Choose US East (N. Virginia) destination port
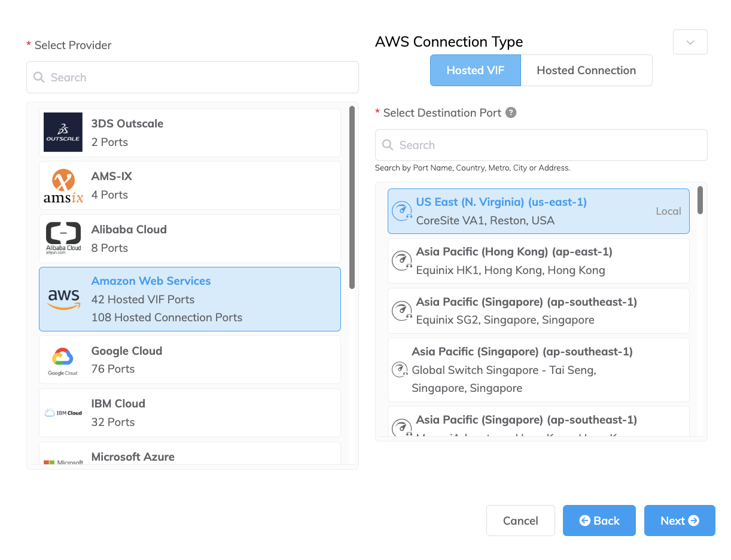731x560 pixels. 538,211
